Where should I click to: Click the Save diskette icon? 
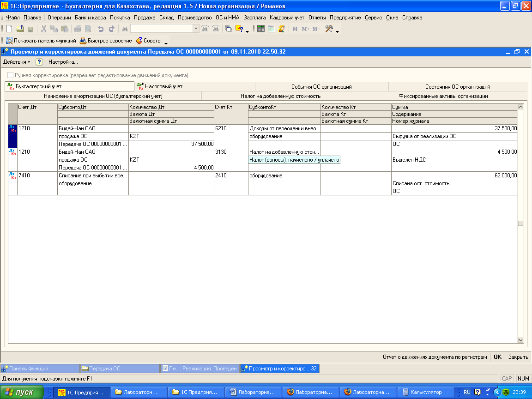click(x=30, y=29)
